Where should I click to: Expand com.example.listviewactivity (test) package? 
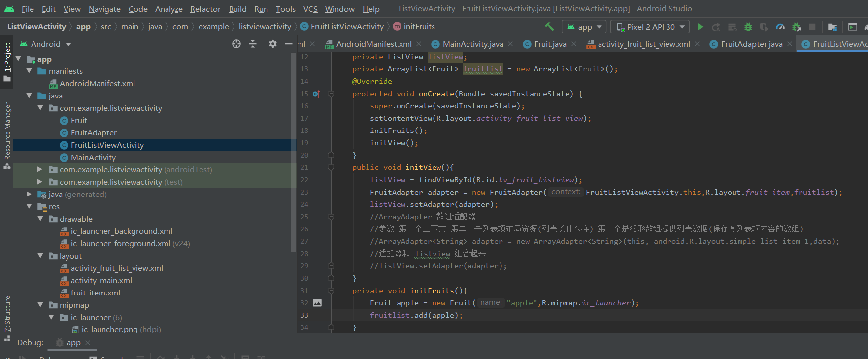click(40, 182)
